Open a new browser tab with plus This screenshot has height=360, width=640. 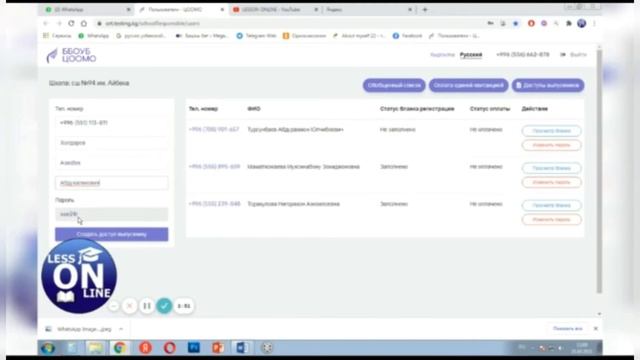pyautogui.click(x=425, y=9)
